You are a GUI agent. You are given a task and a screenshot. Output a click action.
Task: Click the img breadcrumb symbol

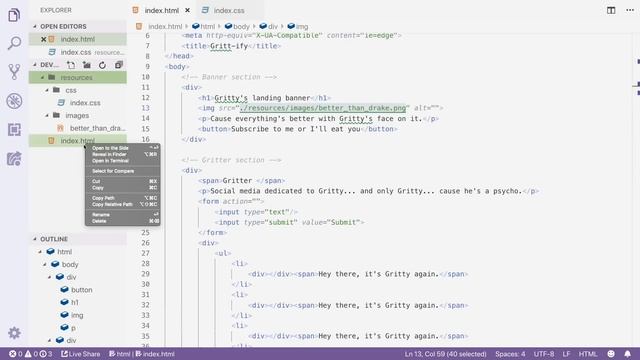298,27
